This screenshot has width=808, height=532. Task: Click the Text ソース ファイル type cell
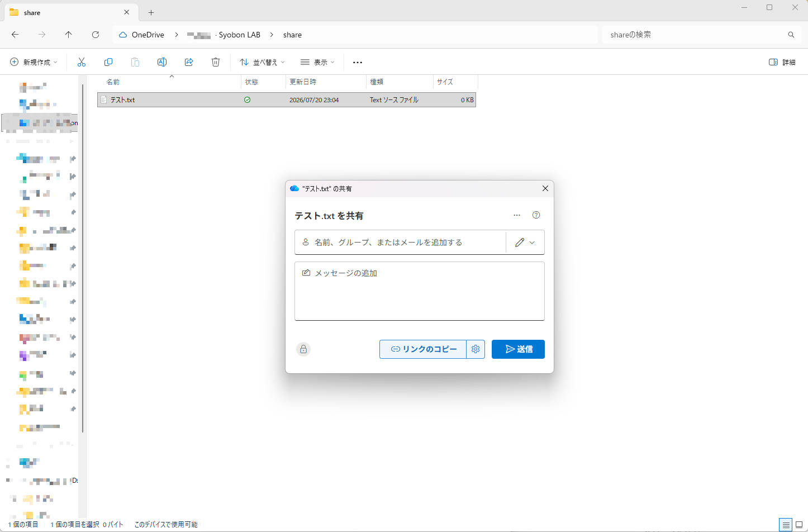click(x=394, y=100)
